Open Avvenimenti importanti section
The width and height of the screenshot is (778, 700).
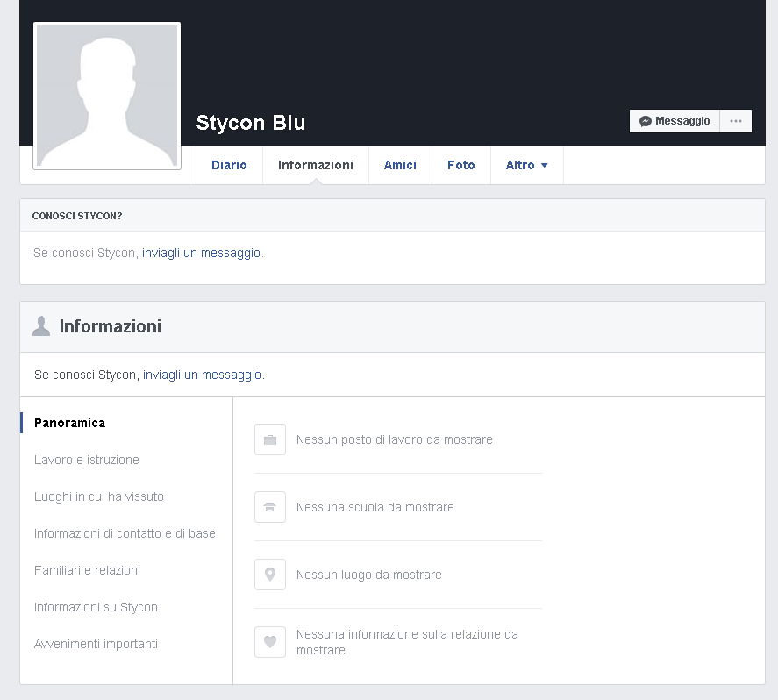(96, 644)
